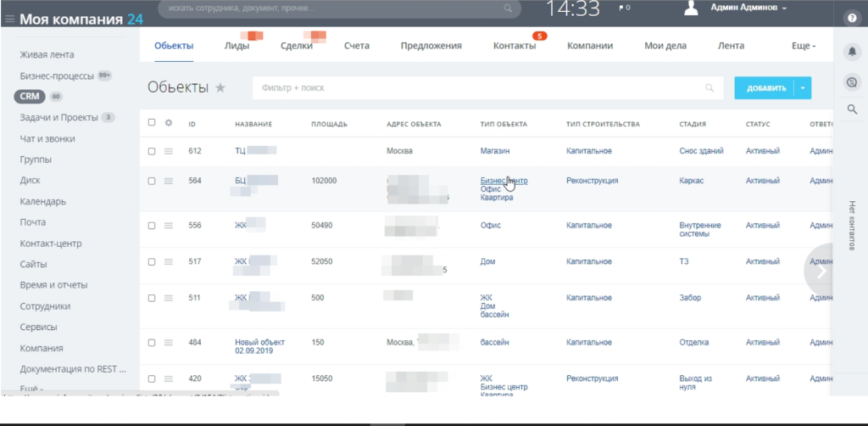This screenshot has width=868, height=426.
Task: Click the circular icon below the bell
Action: (852, 82)
